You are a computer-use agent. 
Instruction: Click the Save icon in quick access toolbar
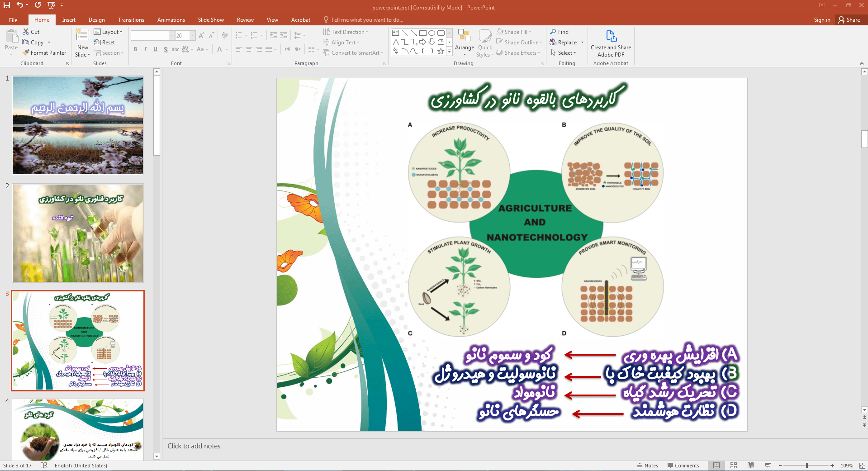coord(7,5)
